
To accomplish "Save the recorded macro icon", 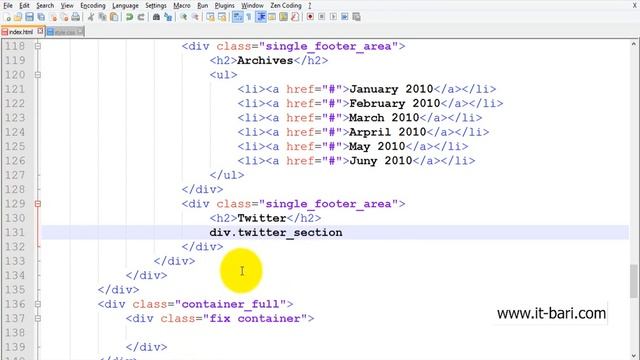I will (x=356, y=17).
